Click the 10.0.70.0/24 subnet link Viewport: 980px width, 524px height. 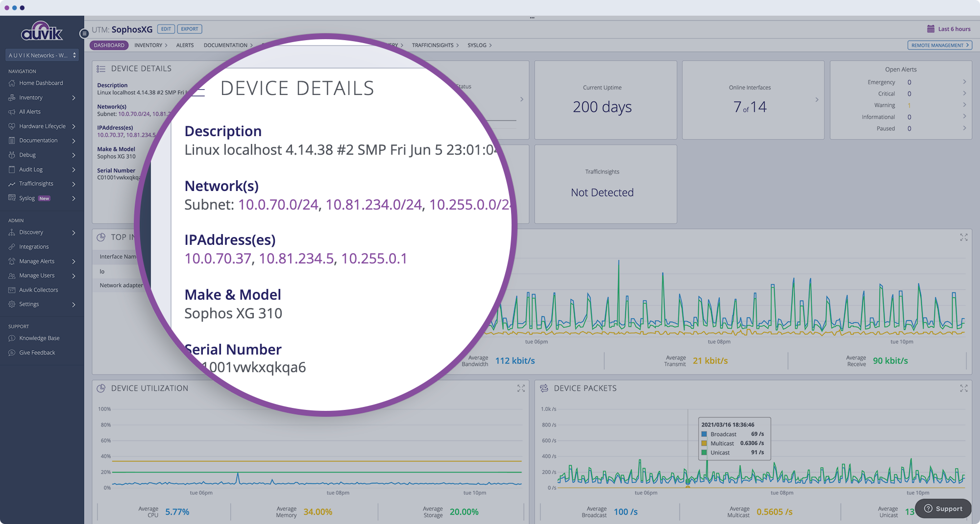point(278,204)
